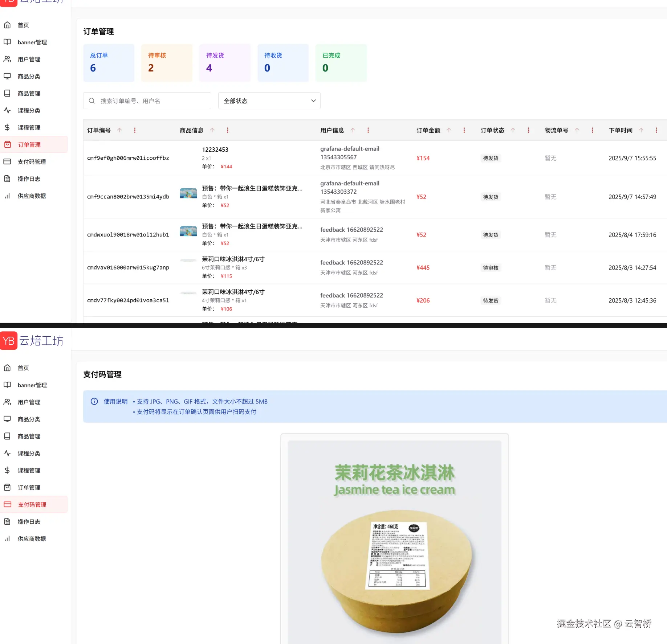
Task: Go to 首页 from the 支付码管理 page sidebar
Action: 34,368
